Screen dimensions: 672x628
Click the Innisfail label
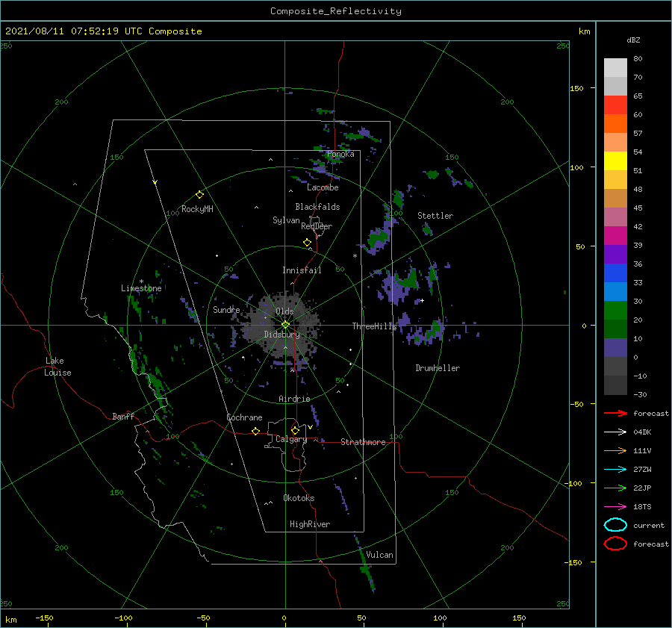[x=302, y=270]
